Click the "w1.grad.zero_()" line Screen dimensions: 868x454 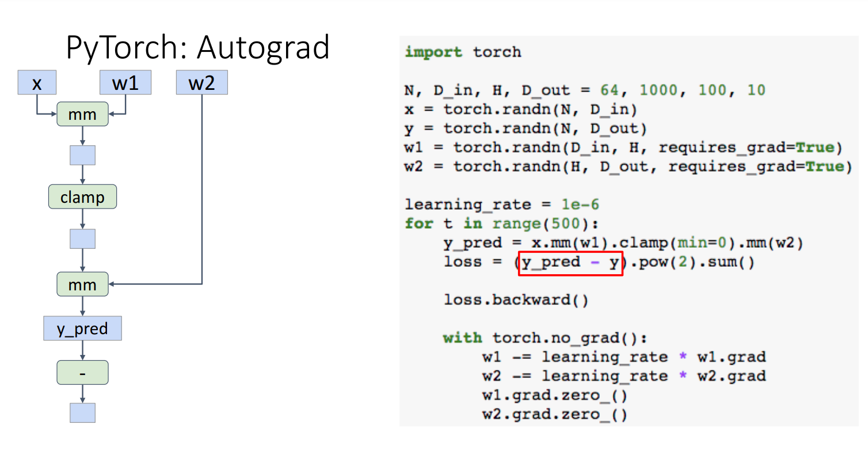554,396
